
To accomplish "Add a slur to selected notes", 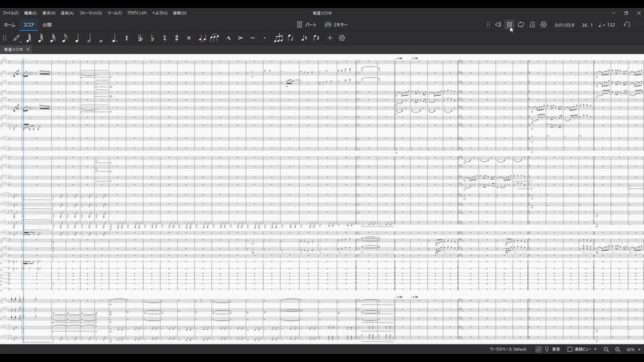I will pos(215,38).
